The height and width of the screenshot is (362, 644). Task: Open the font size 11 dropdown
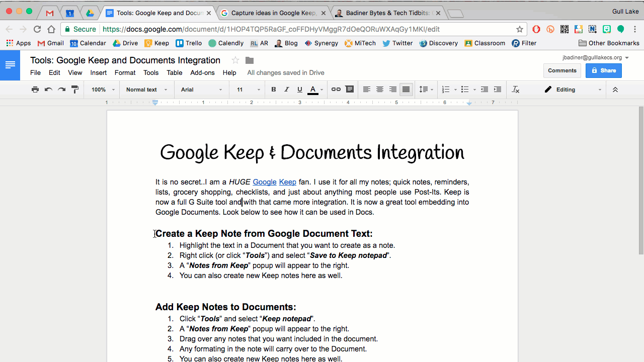[x=249, y=89]
